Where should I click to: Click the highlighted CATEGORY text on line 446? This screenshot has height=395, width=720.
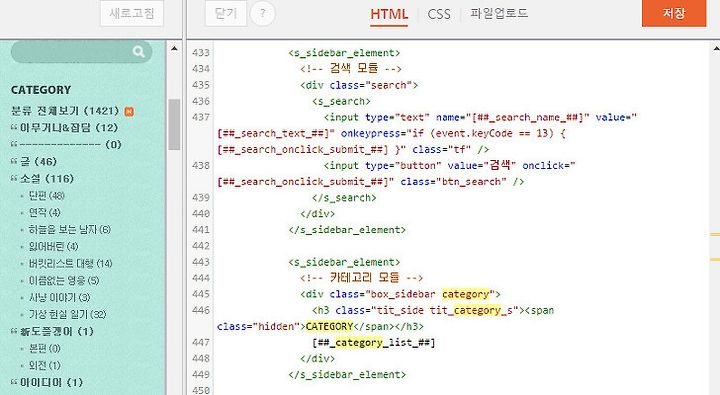pos(329,326)
